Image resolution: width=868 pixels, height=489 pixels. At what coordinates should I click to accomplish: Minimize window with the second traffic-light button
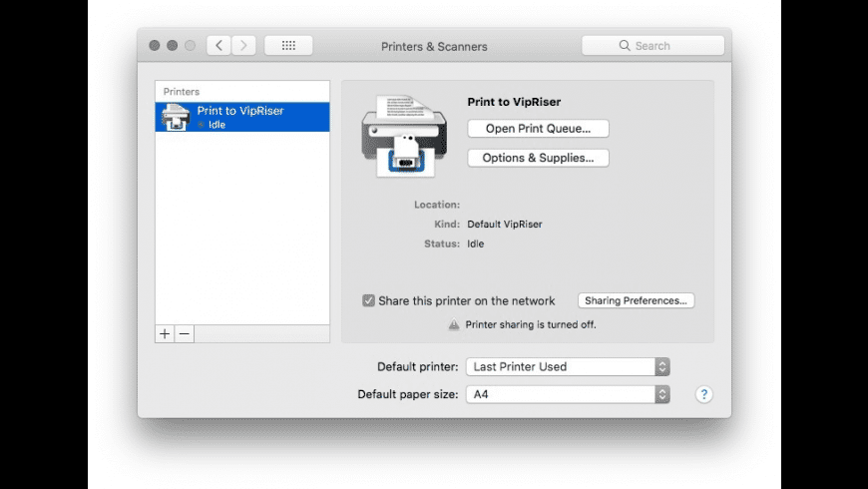pos(173,46)
